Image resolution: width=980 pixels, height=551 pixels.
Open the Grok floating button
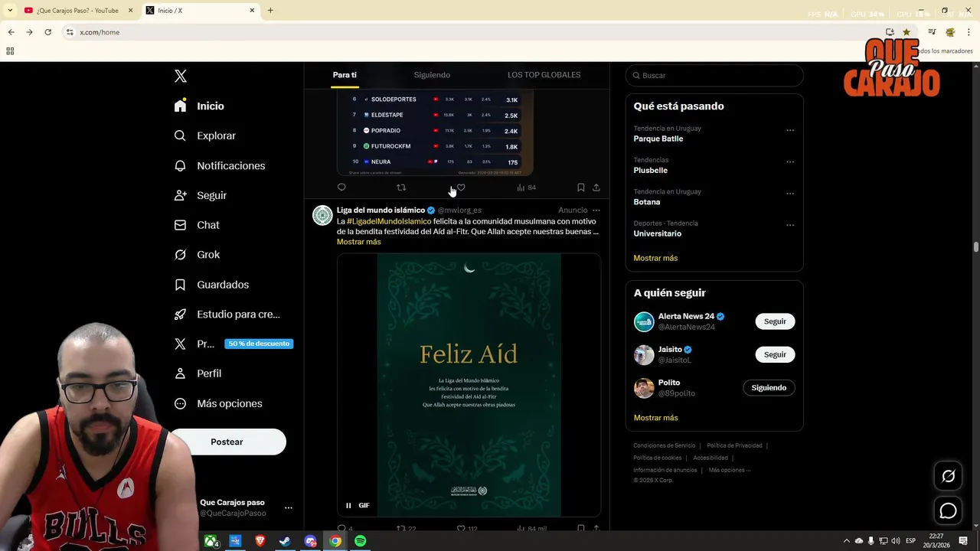coord(948,476)
